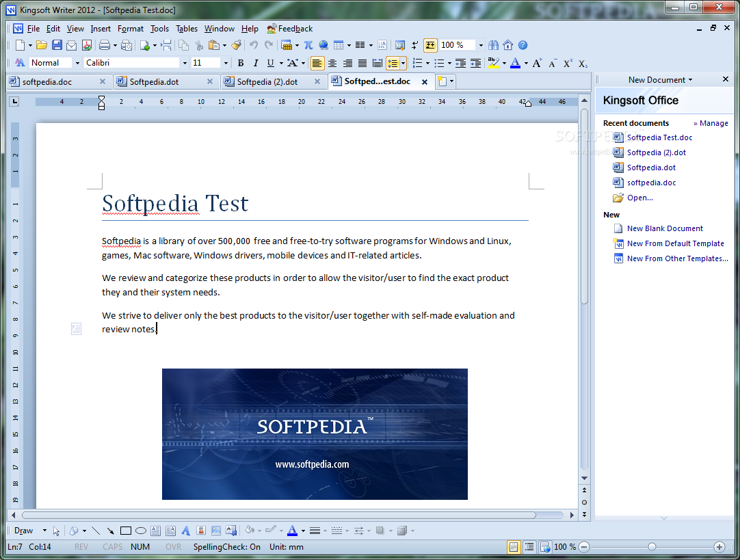Open the Normal style dropdown
Image resolution: width=740 pixels, height=560 pixels.
[77, 63]
